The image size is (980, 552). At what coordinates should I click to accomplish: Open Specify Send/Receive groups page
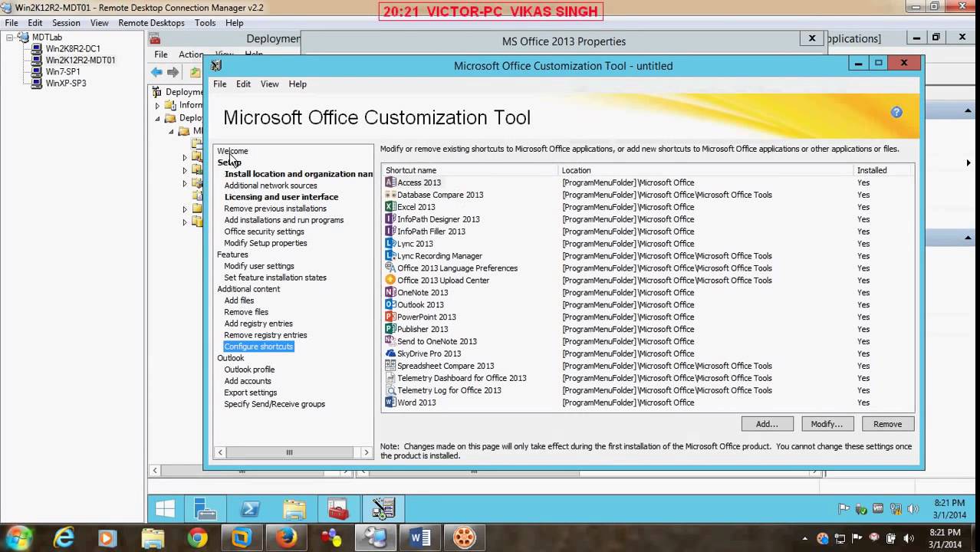[x=275, y=404]
